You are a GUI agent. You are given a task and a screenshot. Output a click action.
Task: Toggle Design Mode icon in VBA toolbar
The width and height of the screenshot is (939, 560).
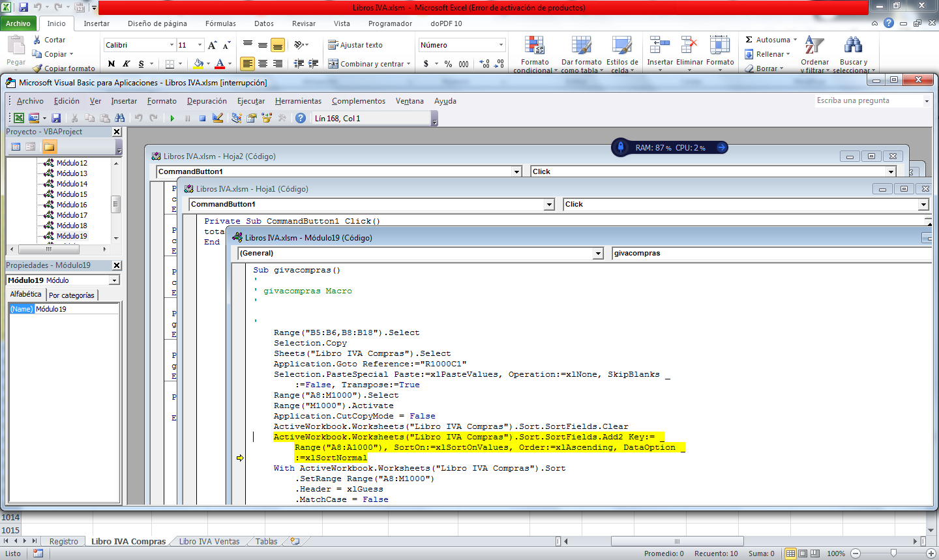pos(218,118)
